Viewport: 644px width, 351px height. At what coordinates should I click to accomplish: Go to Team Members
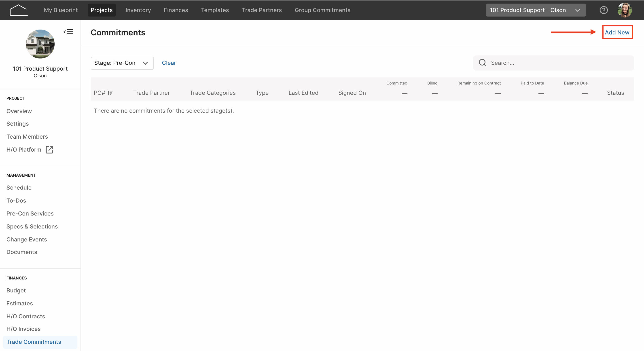[27, 137]
